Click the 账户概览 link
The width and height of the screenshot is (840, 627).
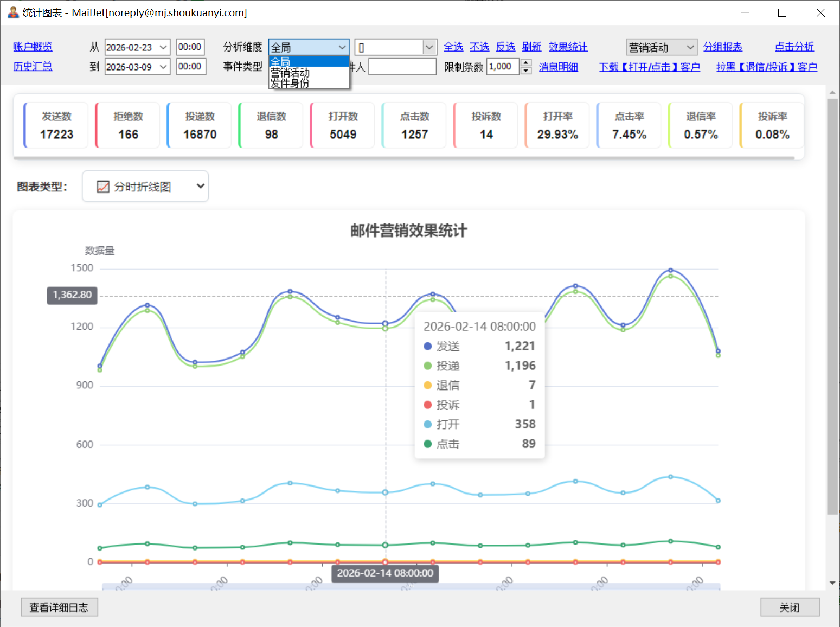(x=33, y=47)
